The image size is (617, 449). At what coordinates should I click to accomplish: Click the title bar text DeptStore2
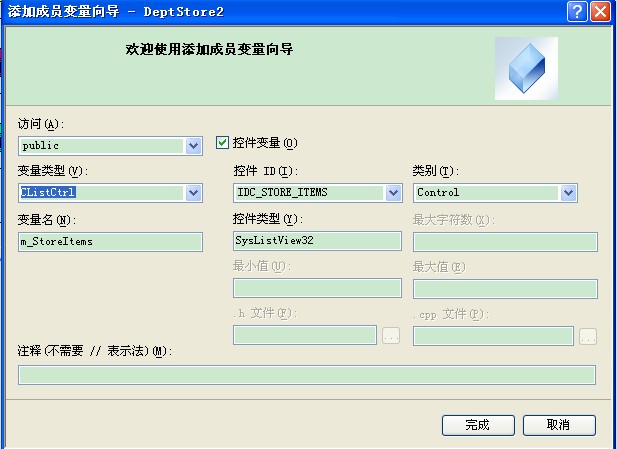click(184, 11)
